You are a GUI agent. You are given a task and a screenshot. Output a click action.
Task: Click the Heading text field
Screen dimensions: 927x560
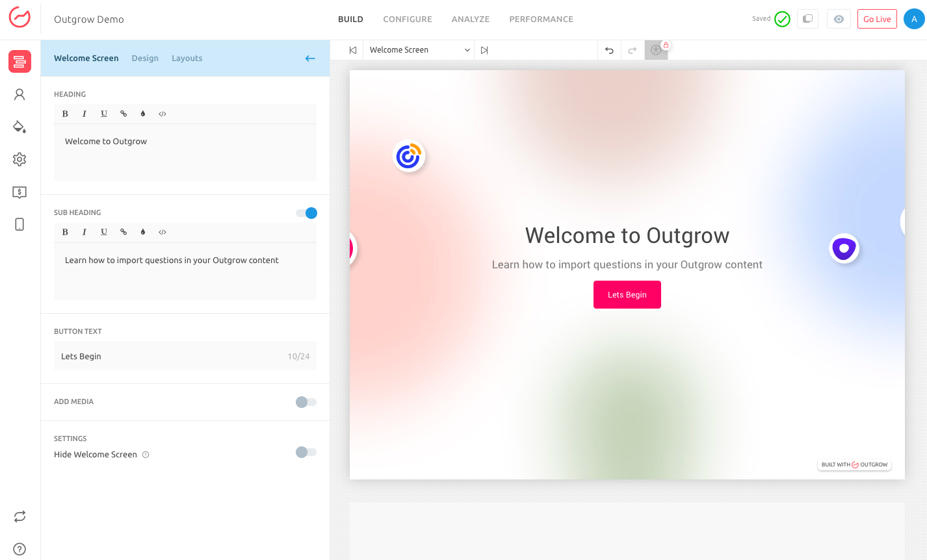coord(185,153)
